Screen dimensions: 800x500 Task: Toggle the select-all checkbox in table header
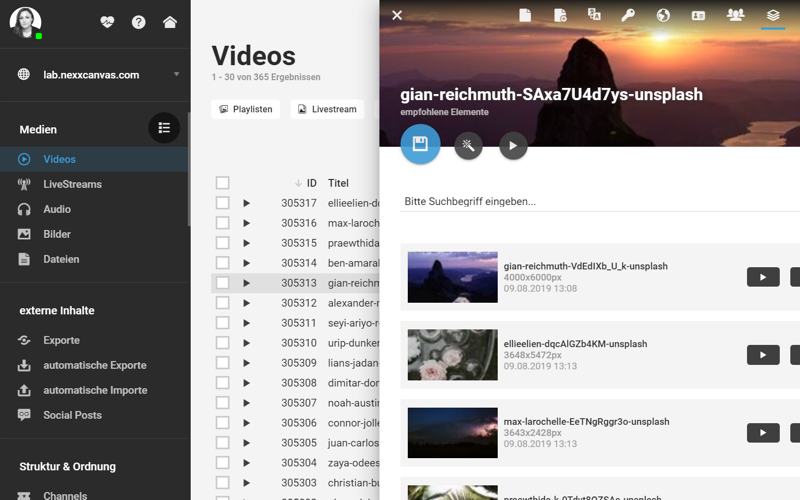click(222, 183)
